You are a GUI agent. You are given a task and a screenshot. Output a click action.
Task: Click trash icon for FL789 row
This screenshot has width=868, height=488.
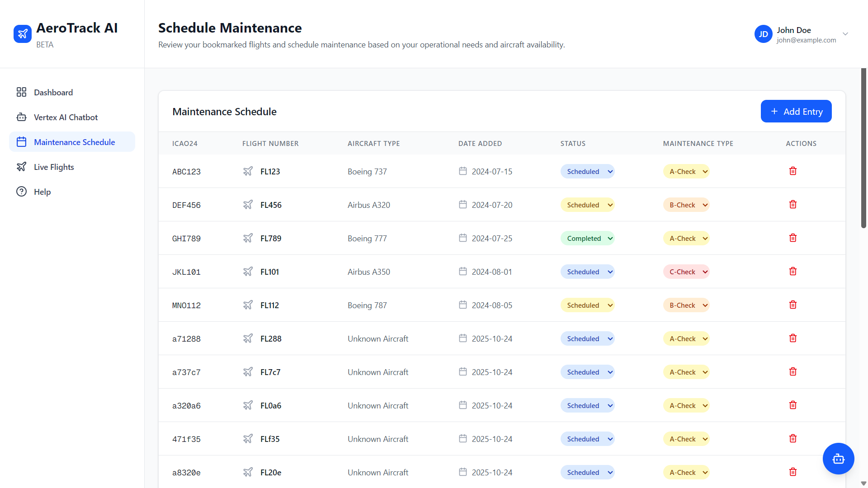793,238
